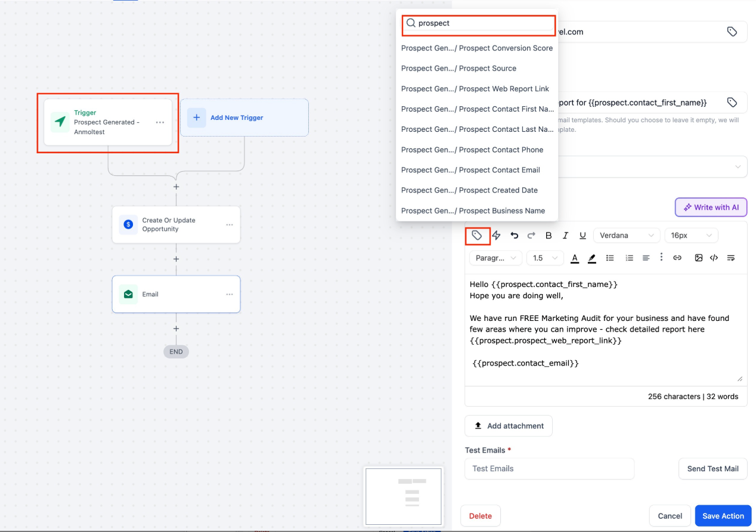Click the Cancel button
This screenshot has height=532, width=756.
670,516
